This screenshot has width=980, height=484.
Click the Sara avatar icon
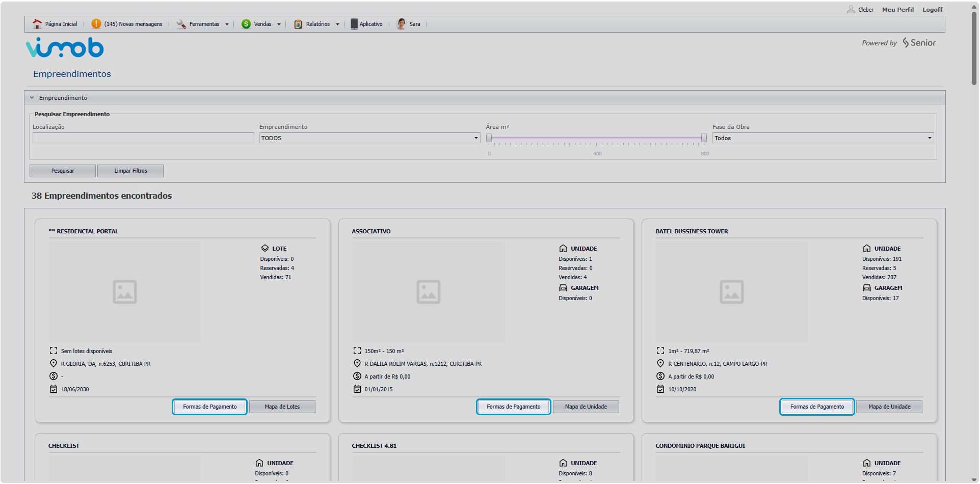402,24
